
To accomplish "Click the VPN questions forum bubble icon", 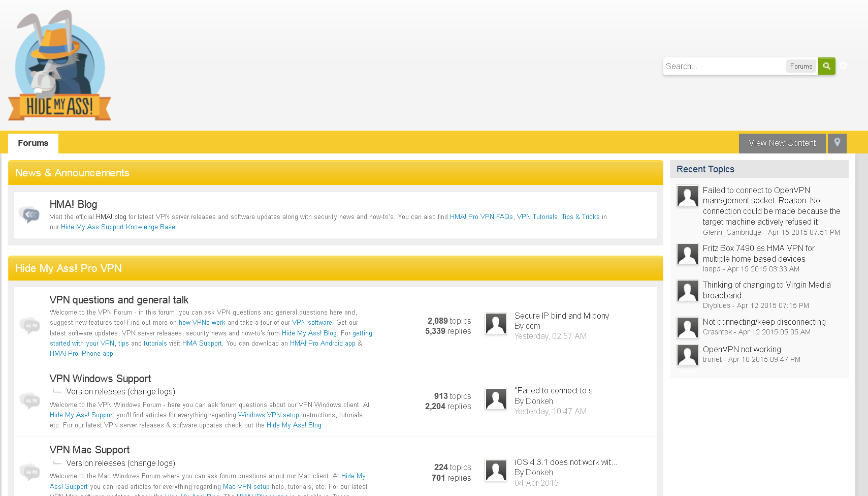I will point(29,325).
